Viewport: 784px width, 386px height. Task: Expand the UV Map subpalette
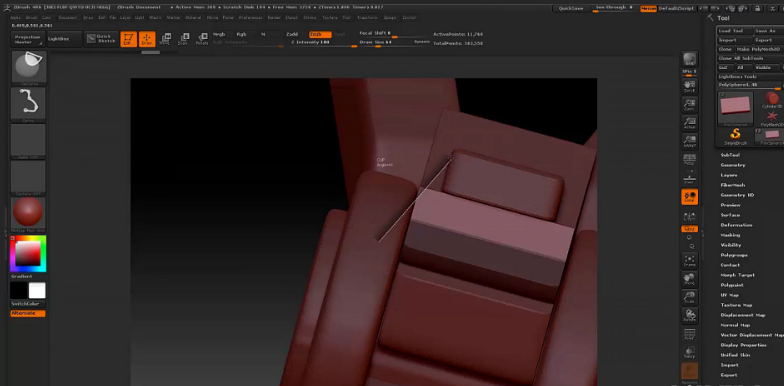(730, 295)
